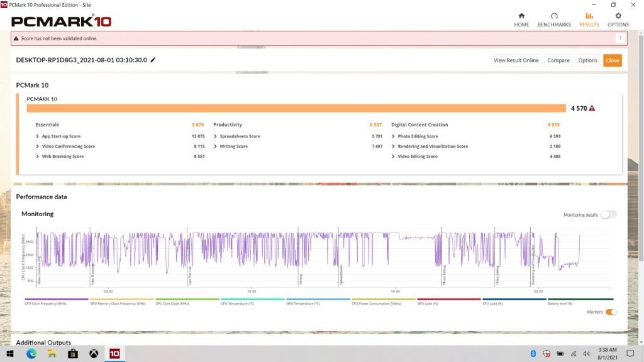This screenshot has height=362, width=644.
Task: Open the Results bar chart icon
Action: [589, 16]
